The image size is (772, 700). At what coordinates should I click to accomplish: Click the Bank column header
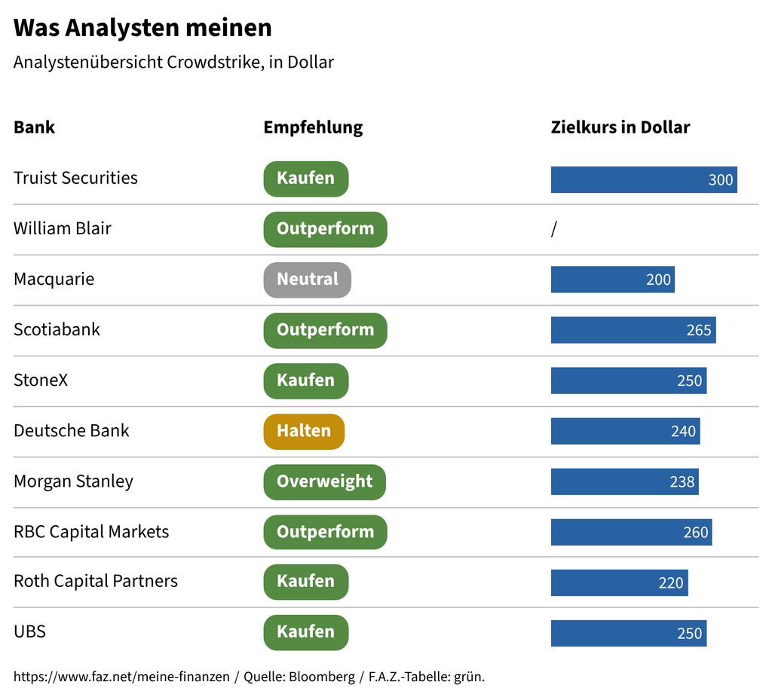(34, 127)
